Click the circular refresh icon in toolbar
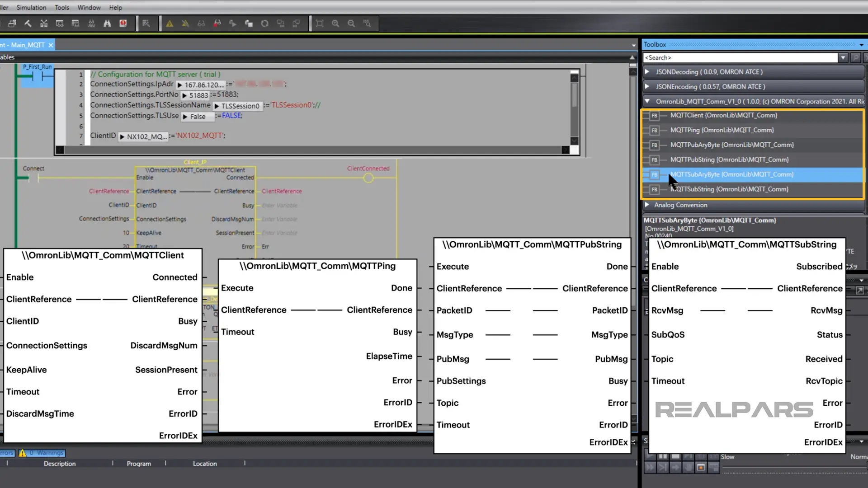The image size is (868, 488). pos(264,23)
